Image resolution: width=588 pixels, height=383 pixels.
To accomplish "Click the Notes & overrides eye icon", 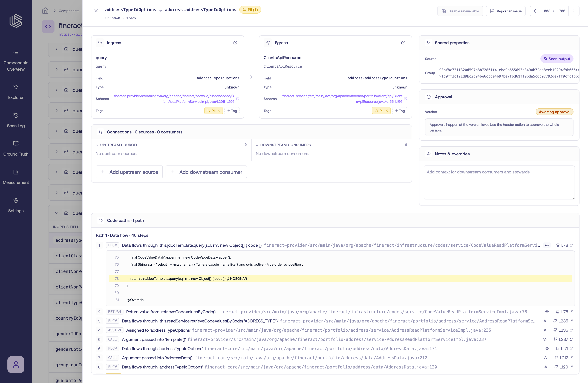I will [x=429, y=154].
